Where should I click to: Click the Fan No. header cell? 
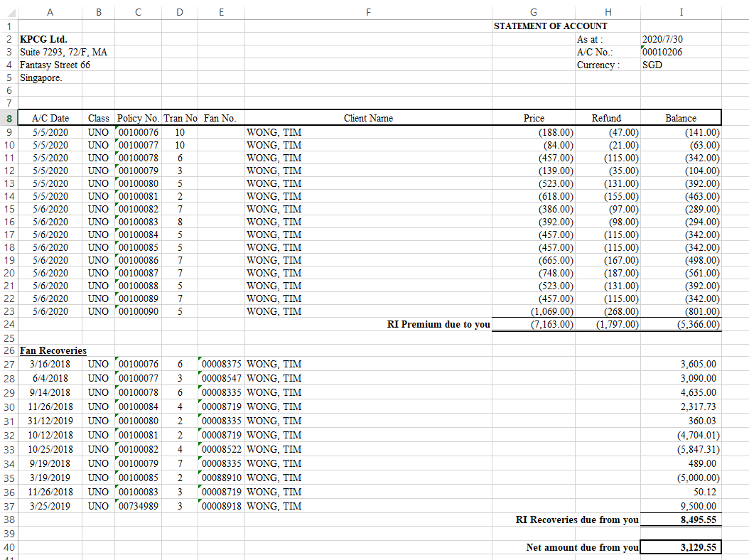tap(220, 118)
